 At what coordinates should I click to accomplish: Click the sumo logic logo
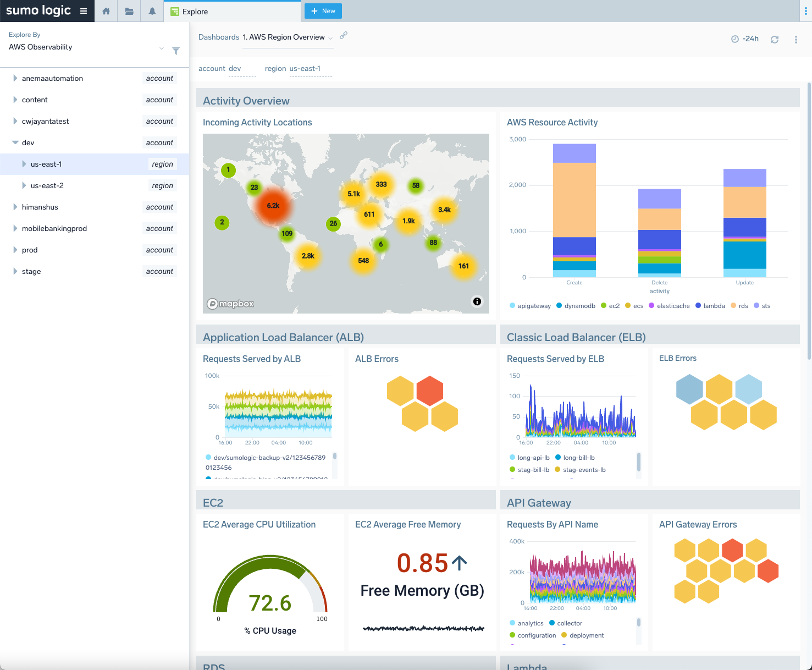click(x=38, y=10)
